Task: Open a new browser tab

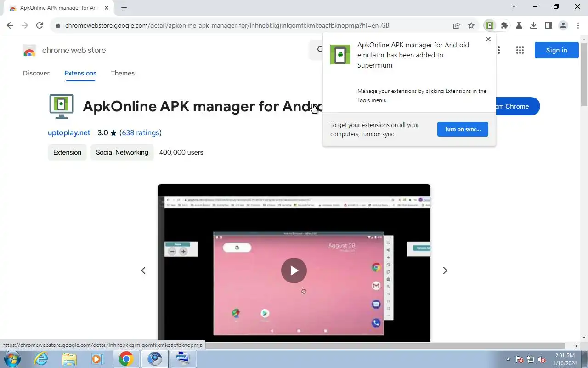Action: pyautogui.click(x=124, y=8)
